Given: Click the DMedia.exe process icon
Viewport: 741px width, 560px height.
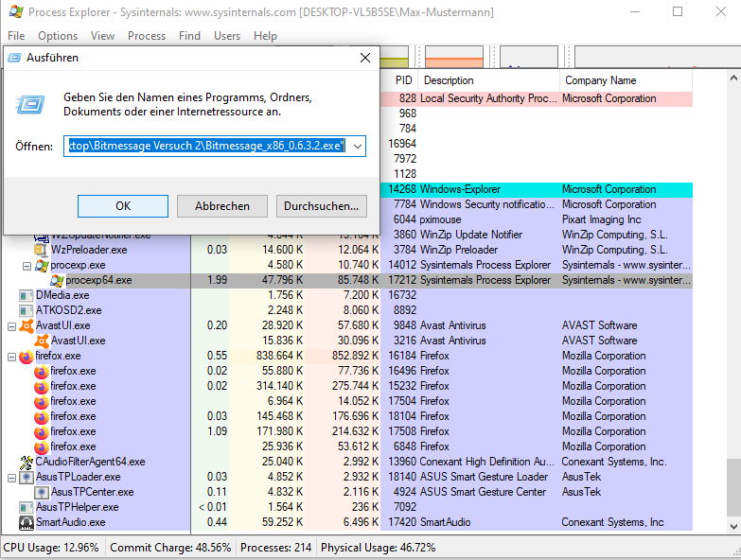Looking at the screenshot, I should click(x=26, y=295).
